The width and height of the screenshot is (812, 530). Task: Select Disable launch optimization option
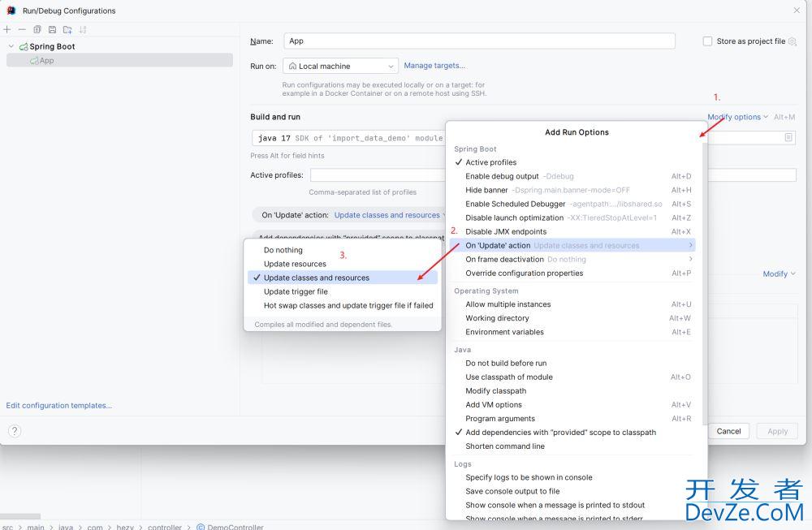point(572,218)
